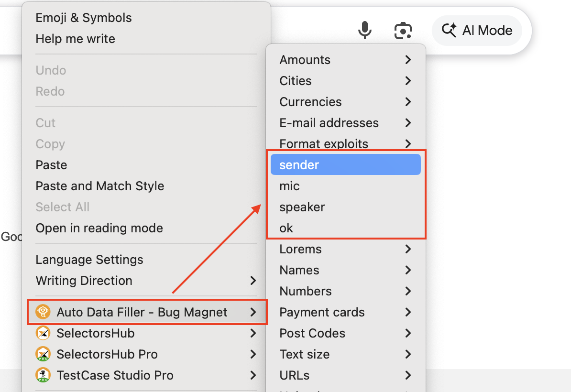This screenshot has width=571, height=392.
Task: Select the 'sender' custom entry
Action: click(x=299, y=165)
